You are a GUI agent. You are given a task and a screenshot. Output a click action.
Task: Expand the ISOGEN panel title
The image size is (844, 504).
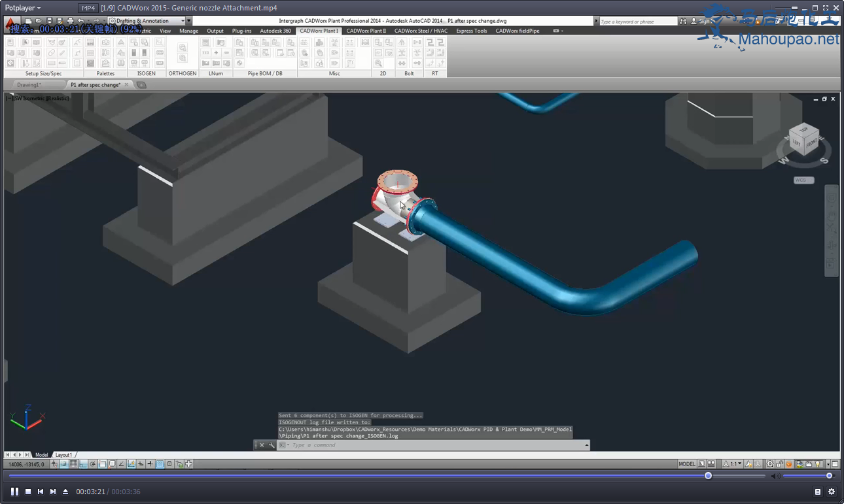(147, 73)
